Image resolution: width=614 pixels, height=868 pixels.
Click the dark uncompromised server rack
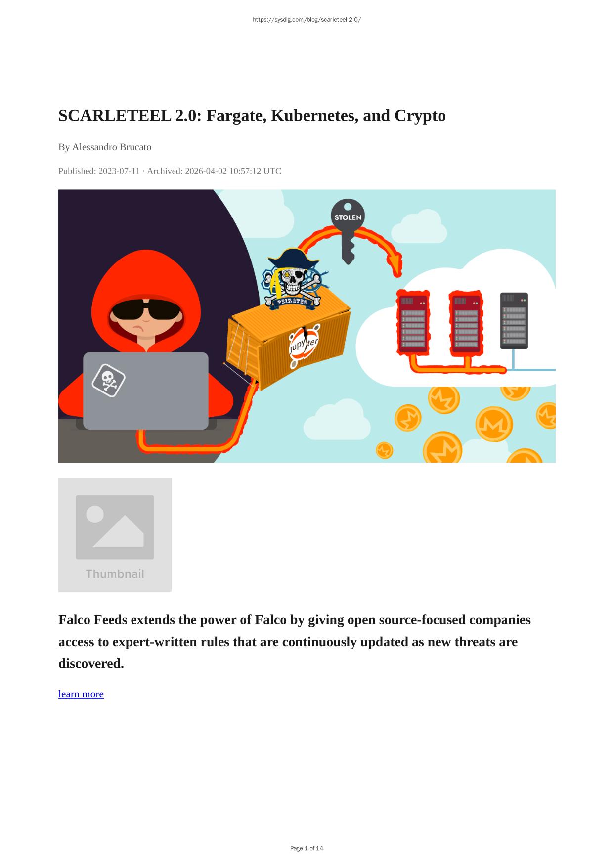pyautogui.click(x=514, y=321)
